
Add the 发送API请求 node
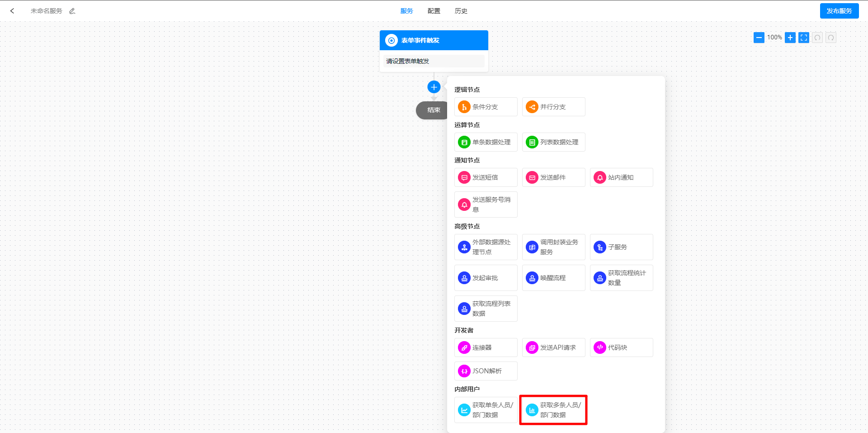[x=553, y=347]
